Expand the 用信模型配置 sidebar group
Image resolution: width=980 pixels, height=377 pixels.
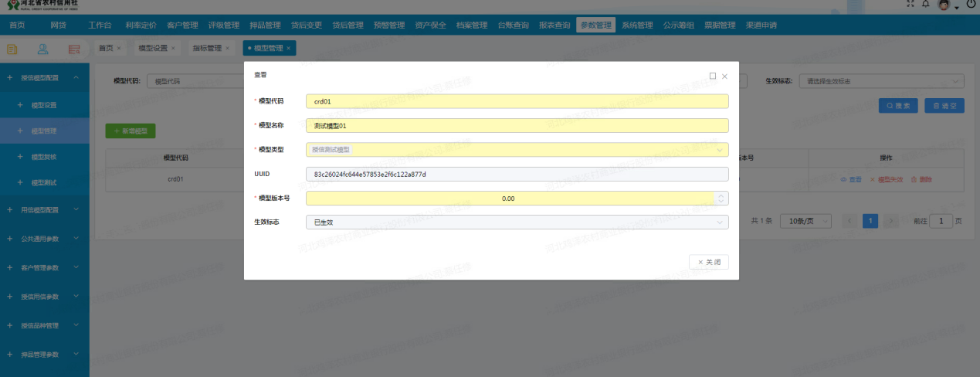[x=76, y=209]
